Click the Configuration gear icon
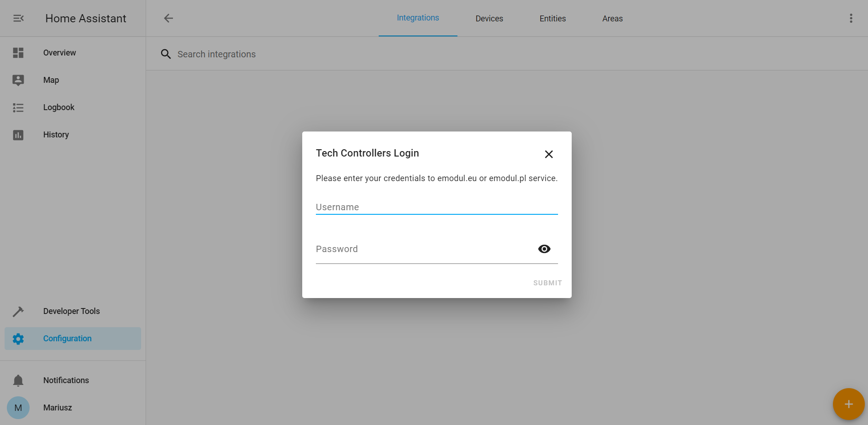The width and height of the screenshot is (868, 425). (x=18, y=339)
